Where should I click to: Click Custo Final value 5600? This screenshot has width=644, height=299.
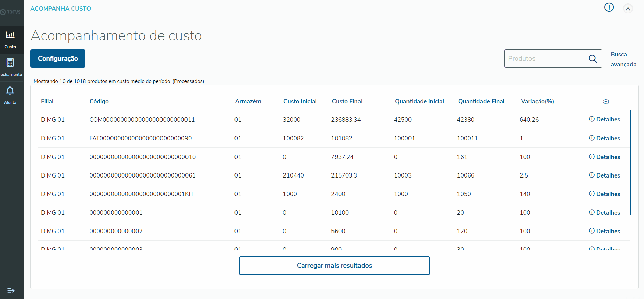pos(338,231)
